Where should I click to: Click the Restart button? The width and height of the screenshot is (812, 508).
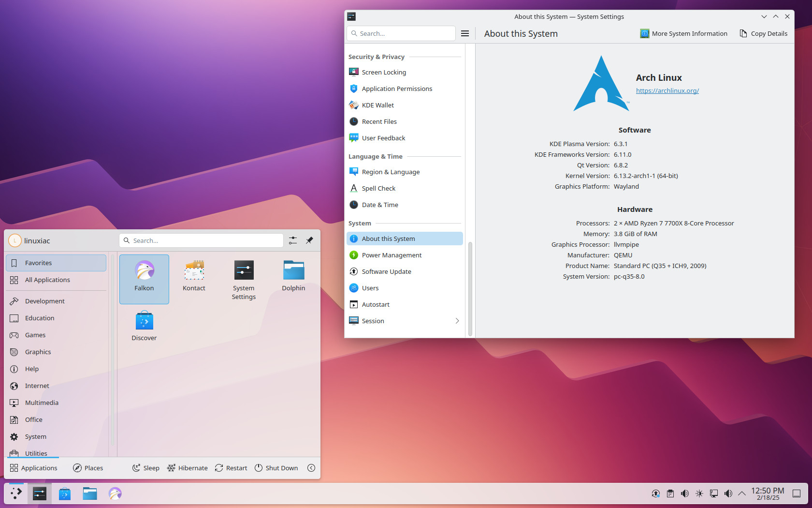coord(231,468)
